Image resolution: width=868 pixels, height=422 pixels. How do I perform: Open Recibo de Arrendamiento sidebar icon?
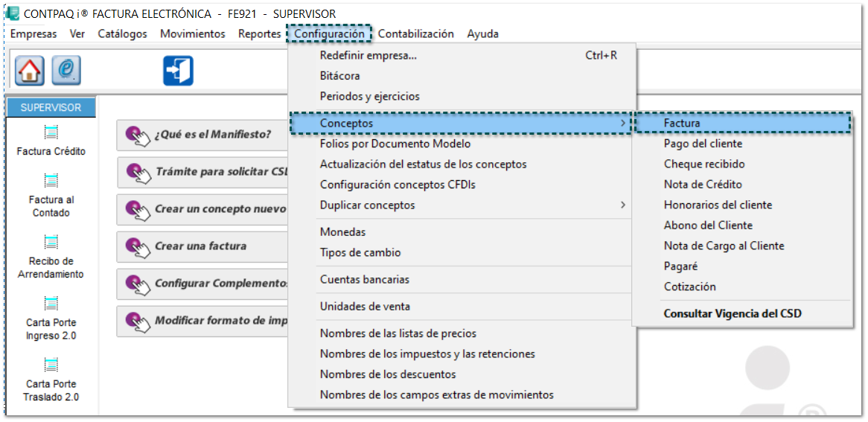pos(51,242)
